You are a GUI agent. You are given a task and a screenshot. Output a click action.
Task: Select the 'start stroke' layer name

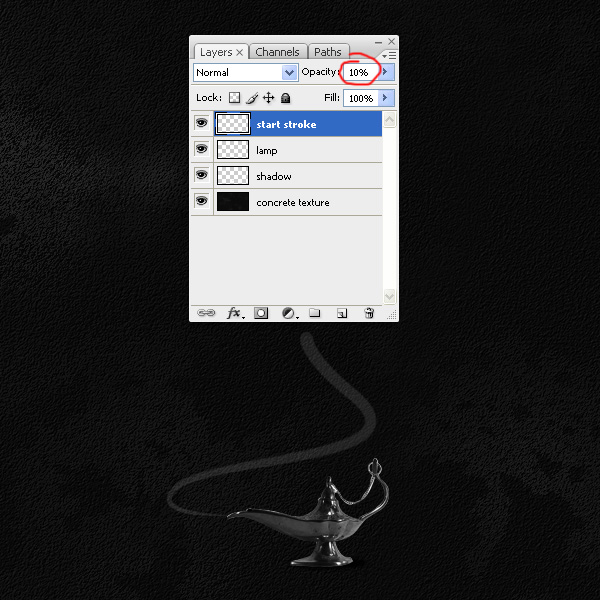[286, 124]
